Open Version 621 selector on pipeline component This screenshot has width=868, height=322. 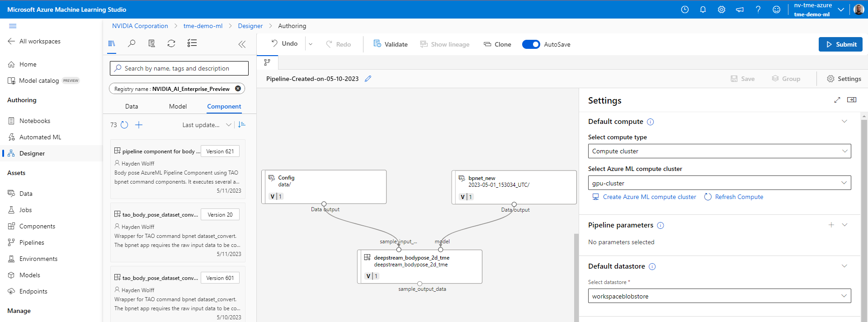tap(220, 151)
